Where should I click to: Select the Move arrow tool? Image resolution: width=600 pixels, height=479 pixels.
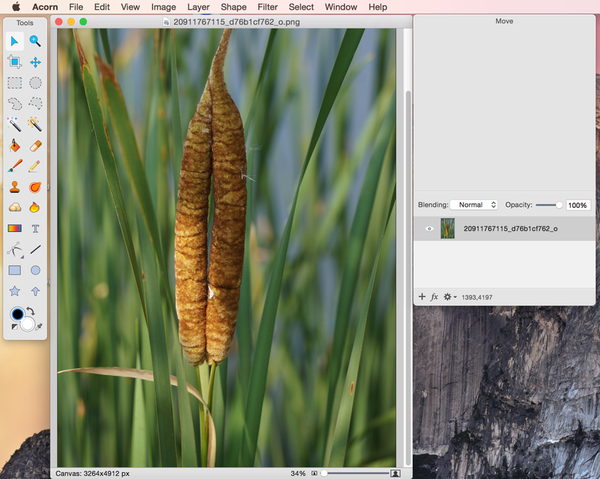[15, 41]
